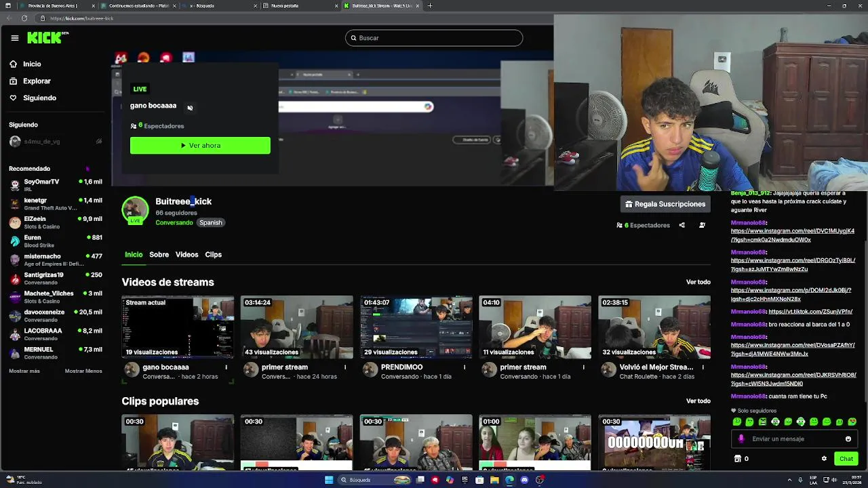Screen dimensions: 868x488
Task: Switch to Nueva pestaña browser tab
Action: point(298,5)
